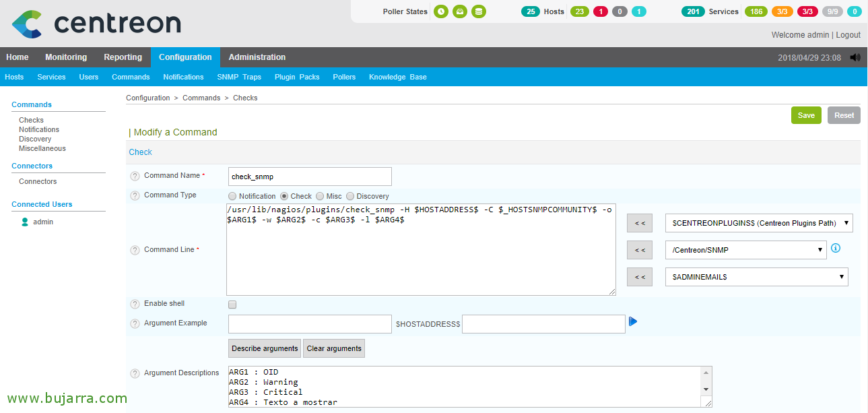Screen dimensions: 868x413
Task: Click inside the Command Line text area
Action: coord(421,249)
